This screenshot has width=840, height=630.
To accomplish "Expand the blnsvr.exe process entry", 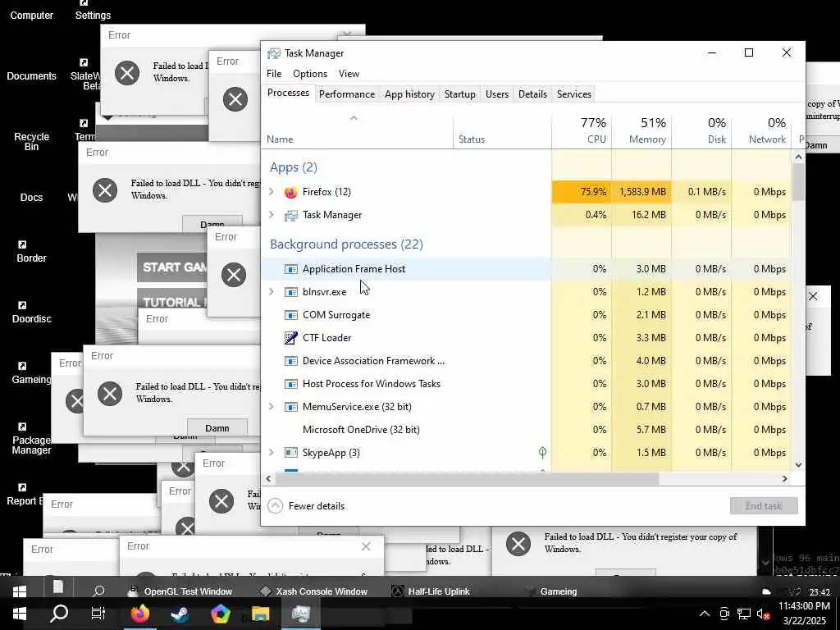I will tap(271, 292).
